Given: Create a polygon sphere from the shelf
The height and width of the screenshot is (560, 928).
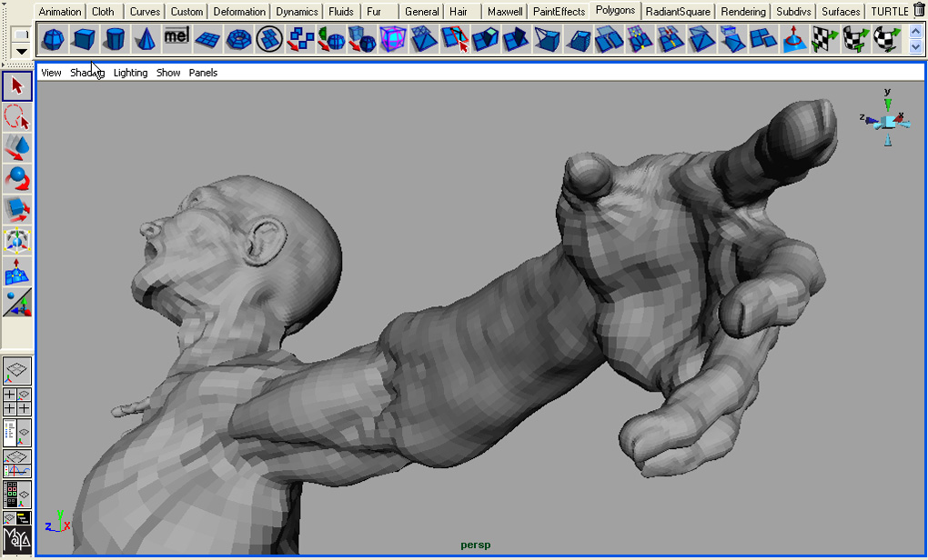Looking at the screenshot, I should click(x=54, y=39).
